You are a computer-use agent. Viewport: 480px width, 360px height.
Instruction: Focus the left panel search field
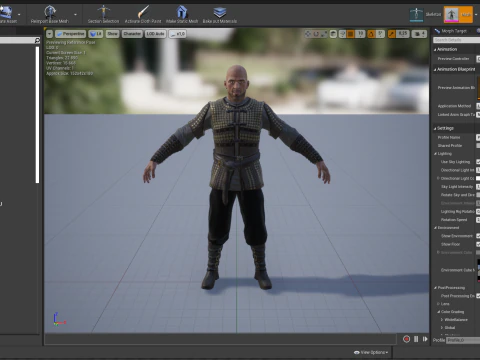17,40
